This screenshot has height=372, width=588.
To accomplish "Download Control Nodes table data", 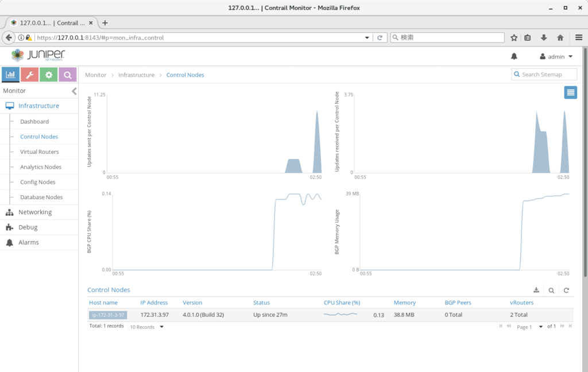I will click(536, 290).
